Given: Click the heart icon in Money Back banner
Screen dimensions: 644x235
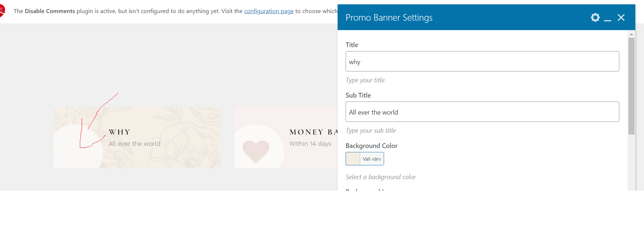Looking at the screenshot, I should pyautogui.click(x=256, y=151).
